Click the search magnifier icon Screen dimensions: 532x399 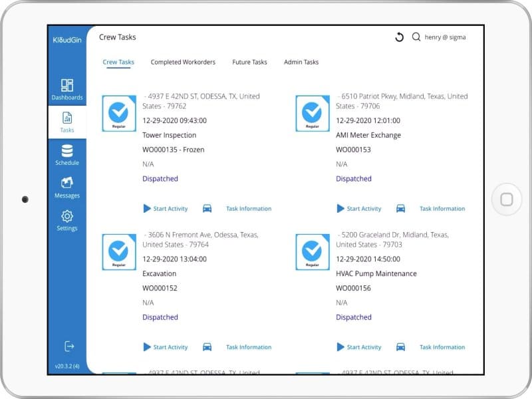coord(416,37)
